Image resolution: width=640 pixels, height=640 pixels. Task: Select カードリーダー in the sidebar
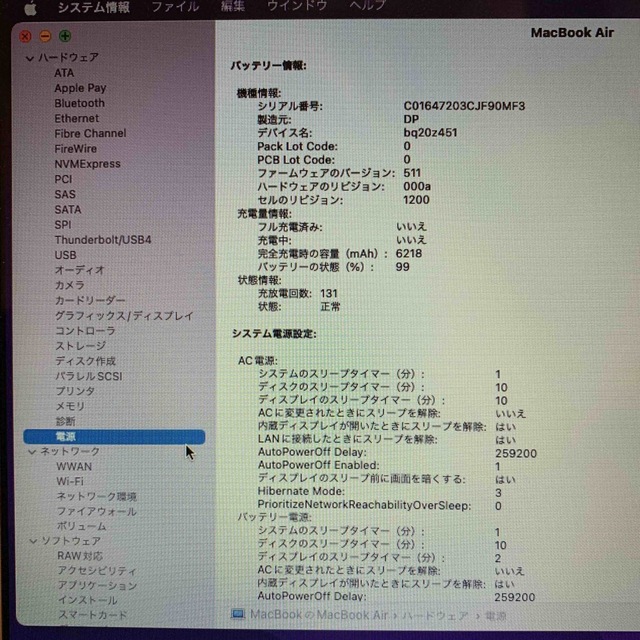[x=90, y=301]
